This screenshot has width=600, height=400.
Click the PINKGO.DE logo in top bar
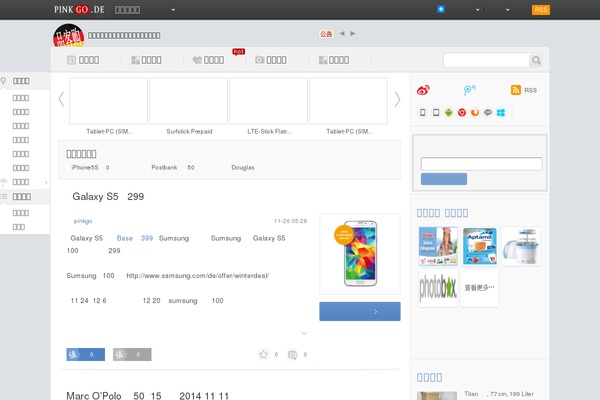79,10
